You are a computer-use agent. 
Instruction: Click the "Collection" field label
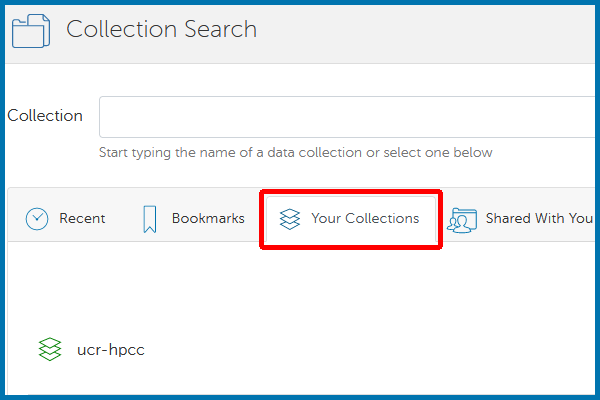pos(45,116)
